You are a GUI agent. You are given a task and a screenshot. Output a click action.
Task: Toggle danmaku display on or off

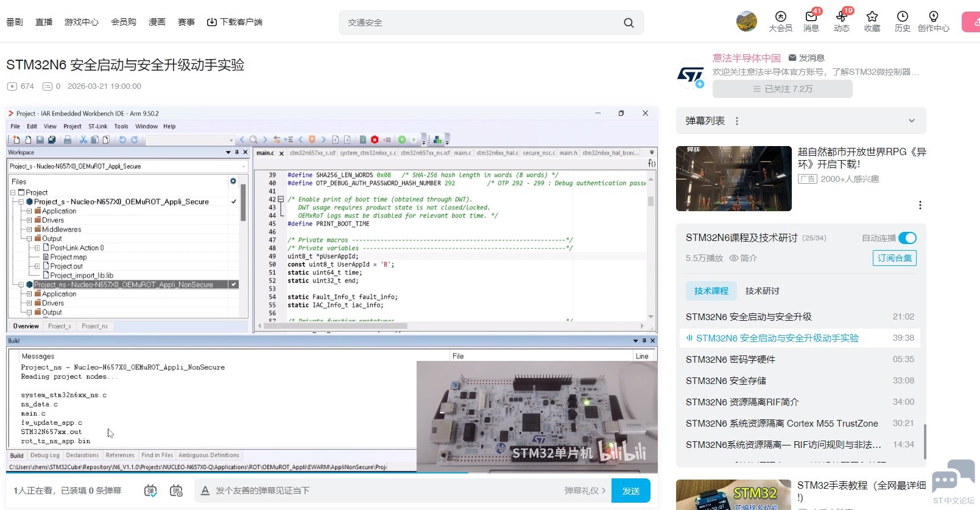150,491
